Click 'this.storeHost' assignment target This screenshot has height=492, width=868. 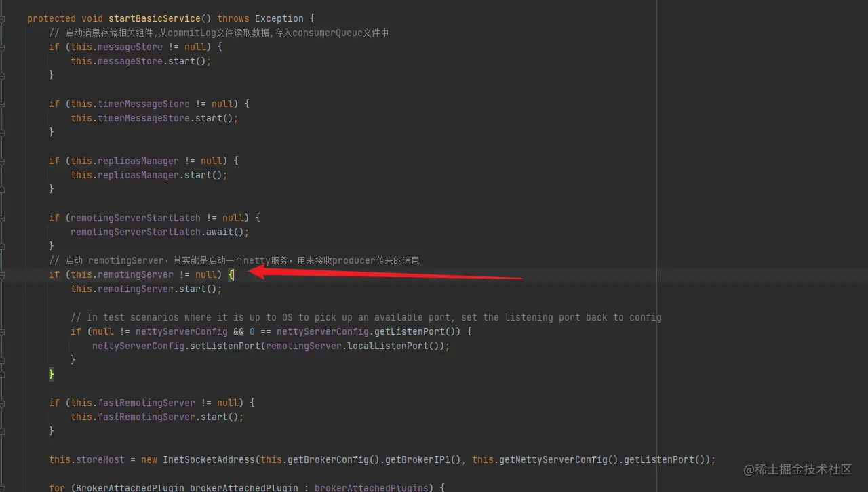pyautogui.click(x=87, y=459)
